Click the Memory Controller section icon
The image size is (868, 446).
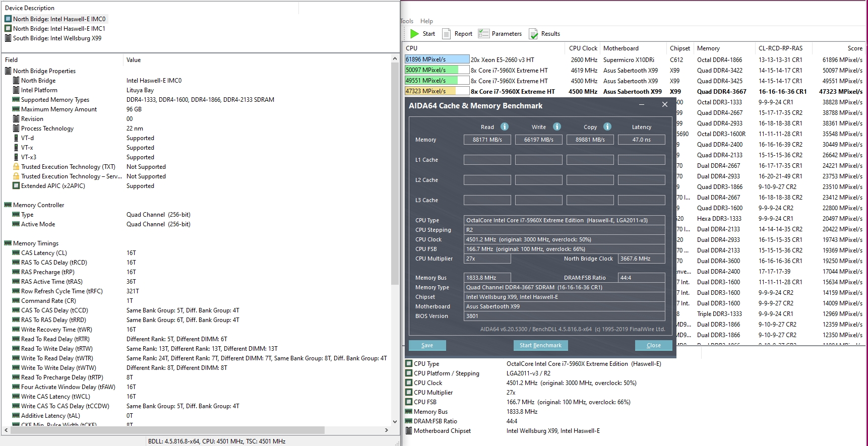pyautogui.click(x=8, y=205)
